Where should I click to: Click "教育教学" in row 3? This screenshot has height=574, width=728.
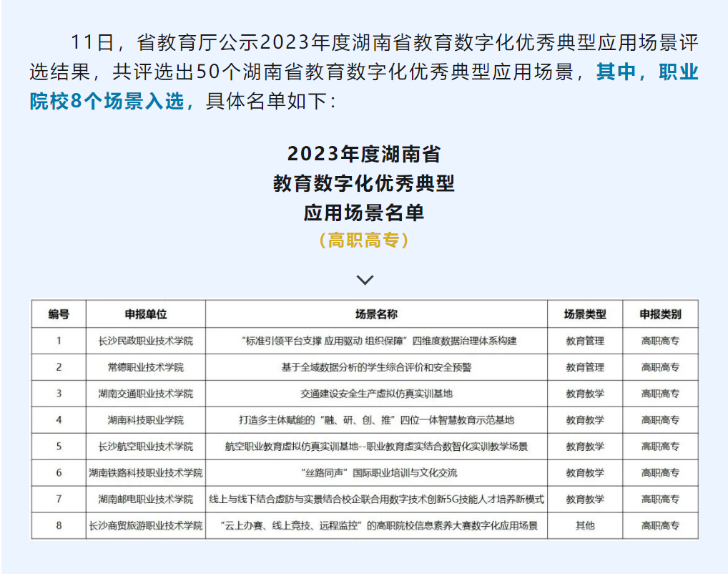(585, 394)
